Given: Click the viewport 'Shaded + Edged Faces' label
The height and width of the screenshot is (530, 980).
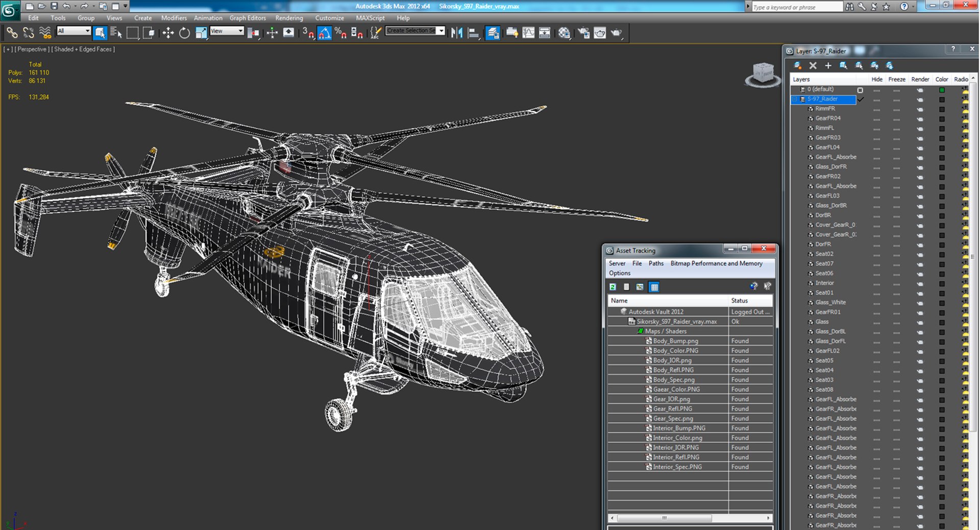Looking at the screenshot, I should coord(84,49).
